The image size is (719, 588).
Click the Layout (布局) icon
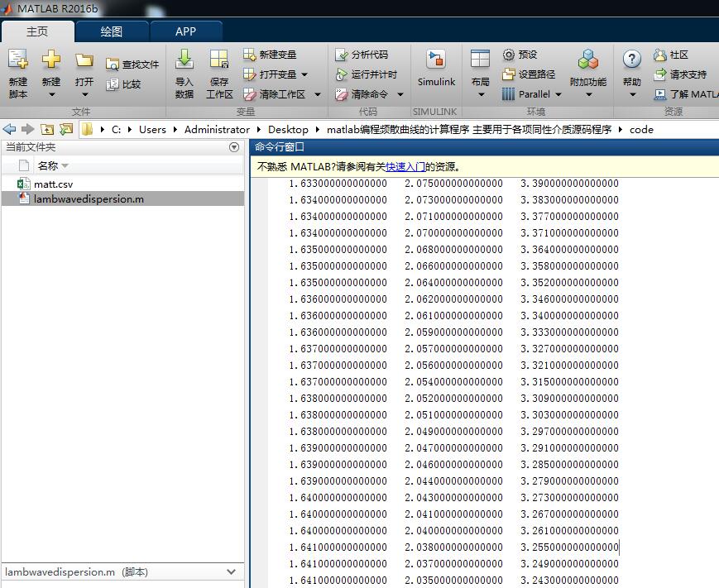tap(480, 60)
